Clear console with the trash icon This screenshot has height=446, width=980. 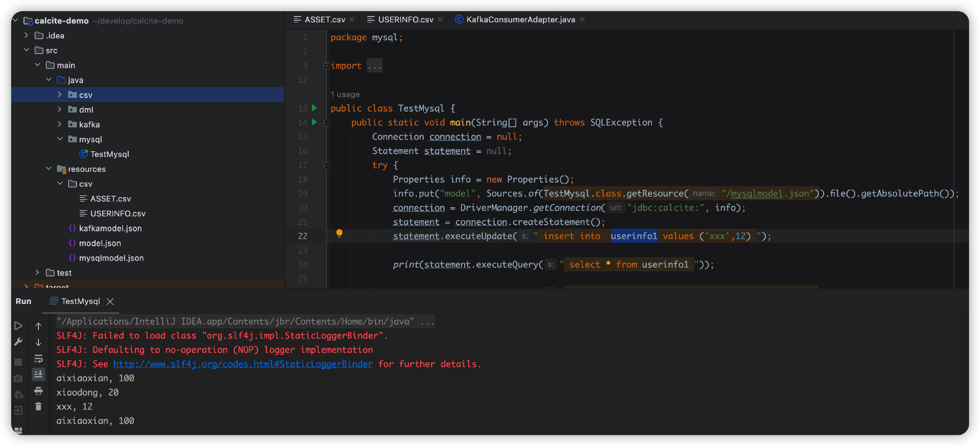[38, 406]
